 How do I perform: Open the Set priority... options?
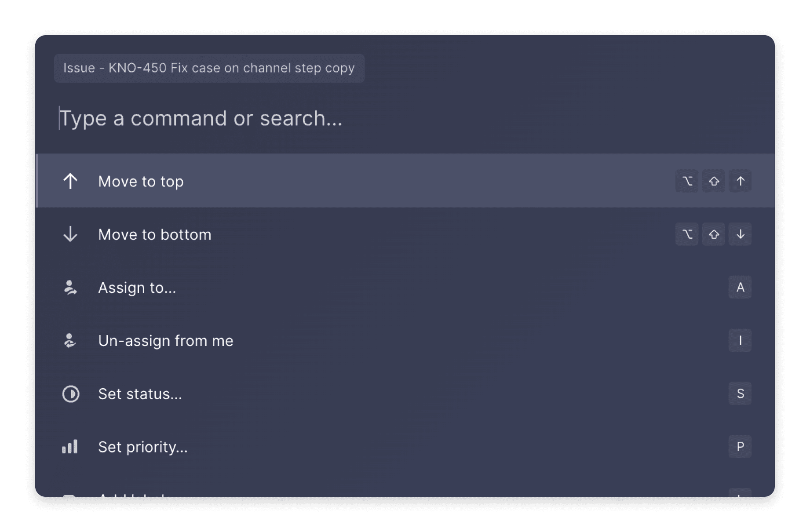point(142,447)
